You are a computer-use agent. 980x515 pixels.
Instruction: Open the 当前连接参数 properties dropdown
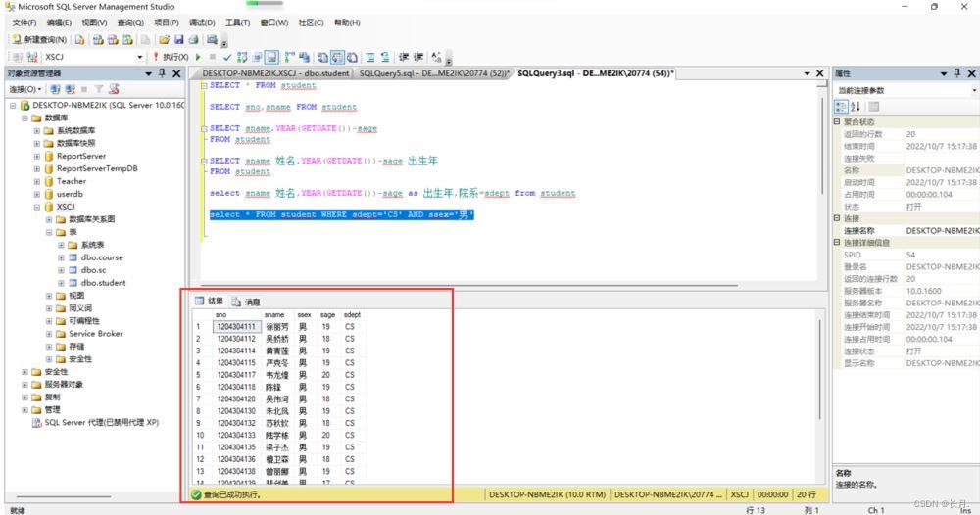tap(973, 90)
